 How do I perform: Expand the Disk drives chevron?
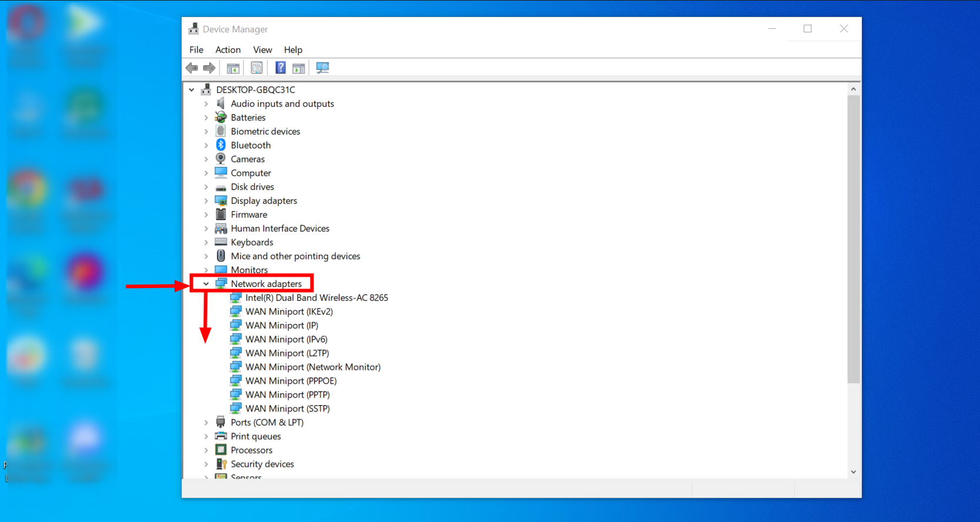coord(206,187)
